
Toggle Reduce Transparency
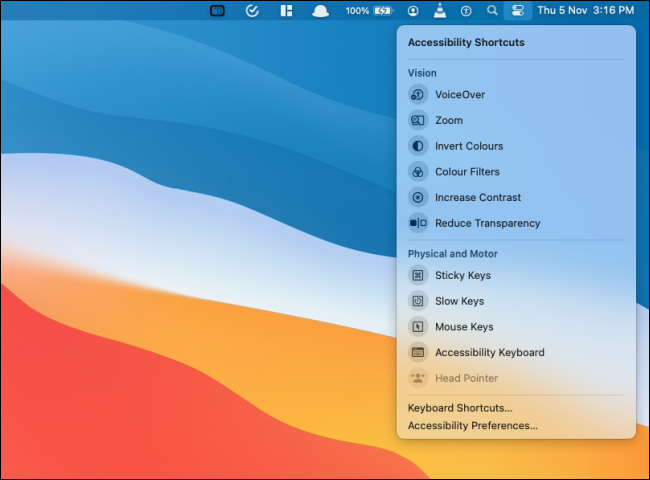tap(516, 223)
